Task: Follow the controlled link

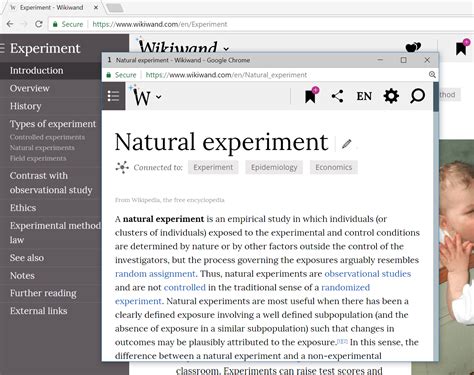Action: pyautogui.click(x=185, y=287)
